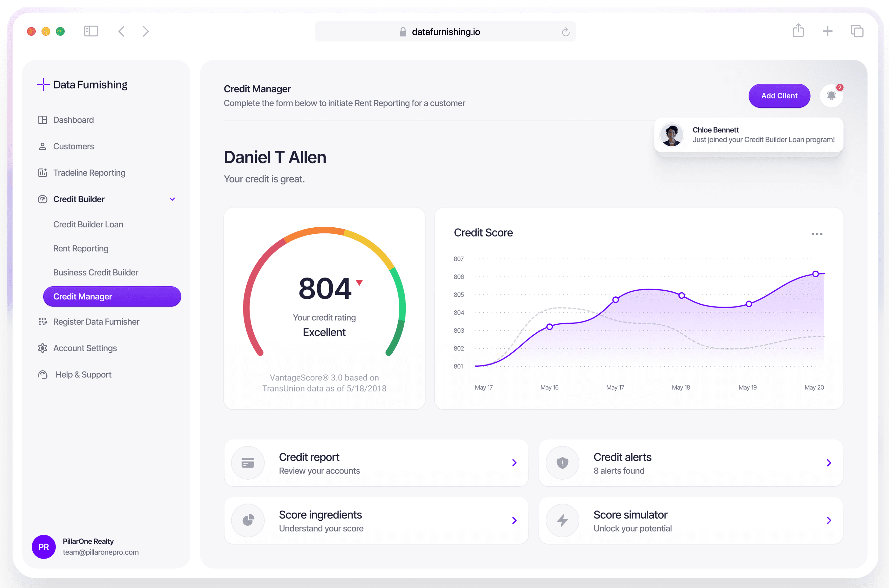Select the Credit Manager menu item
889x588 pixels.
[112, 296]
